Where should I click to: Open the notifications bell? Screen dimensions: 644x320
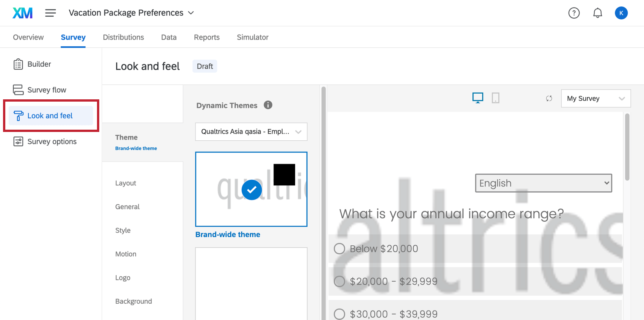click(597, 13)
